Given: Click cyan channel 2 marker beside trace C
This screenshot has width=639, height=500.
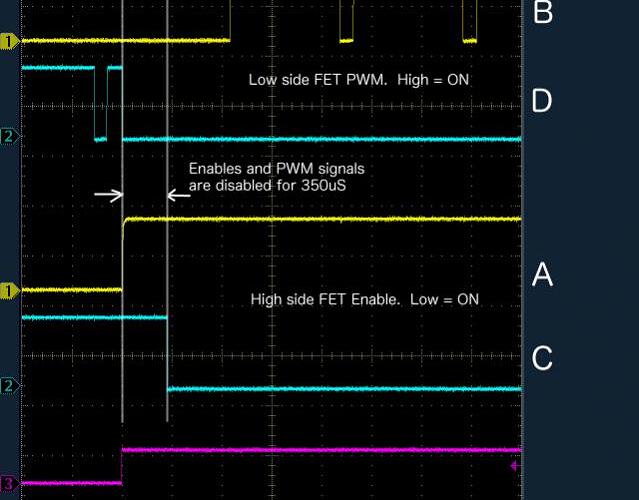Looking at the screenshot, I should click(x=9, y=385).
